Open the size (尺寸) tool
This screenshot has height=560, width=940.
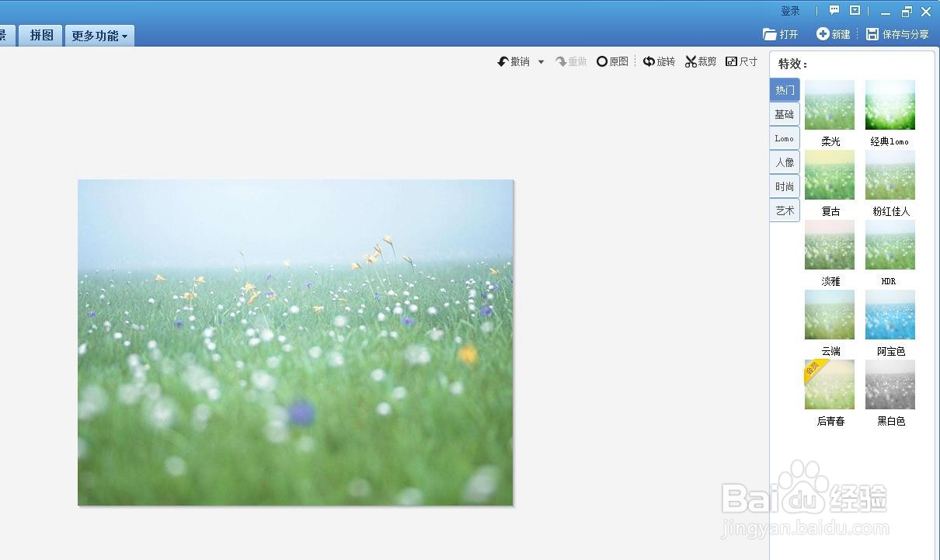pos(741,61)
